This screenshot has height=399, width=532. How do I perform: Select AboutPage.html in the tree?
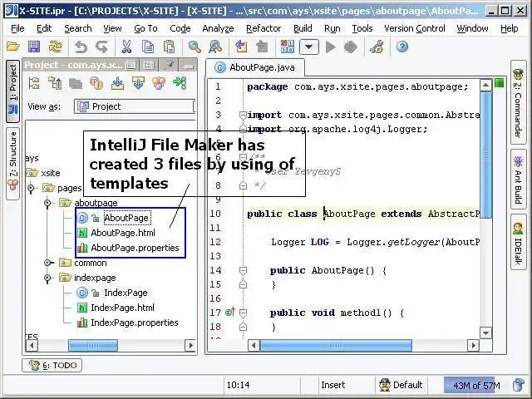coord(123,233)
